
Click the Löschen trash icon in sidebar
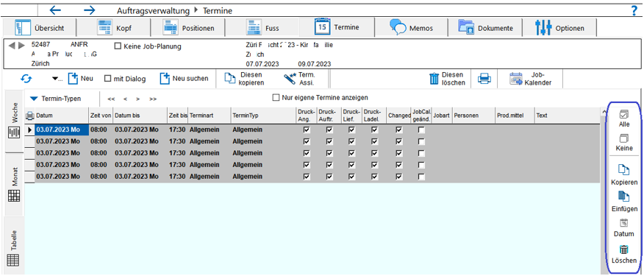click(624, 250)
